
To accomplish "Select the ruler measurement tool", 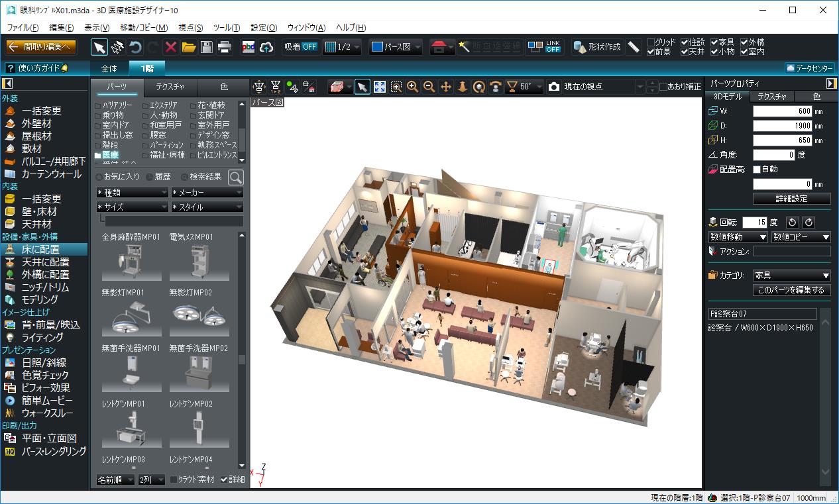I will tap(634, 47).
